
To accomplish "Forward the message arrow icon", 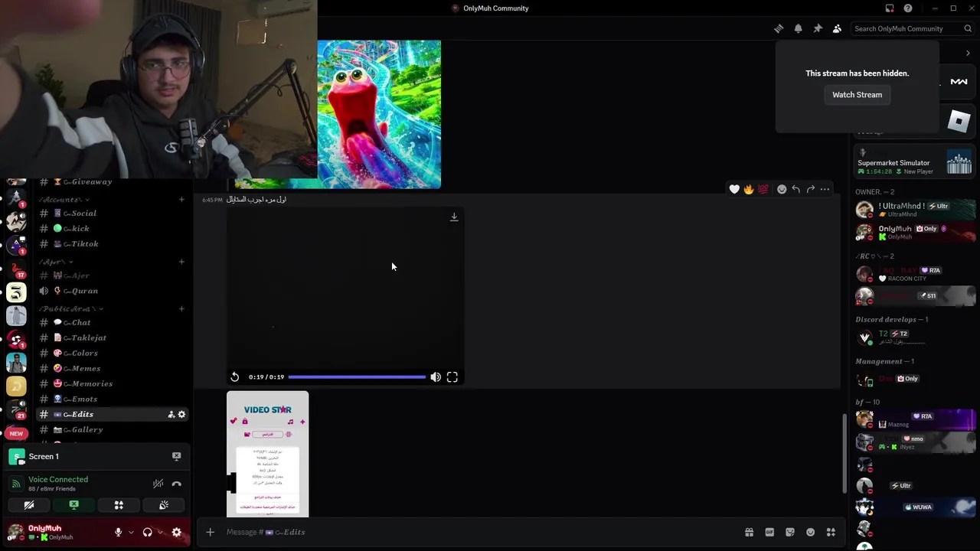I will point(810,189).
